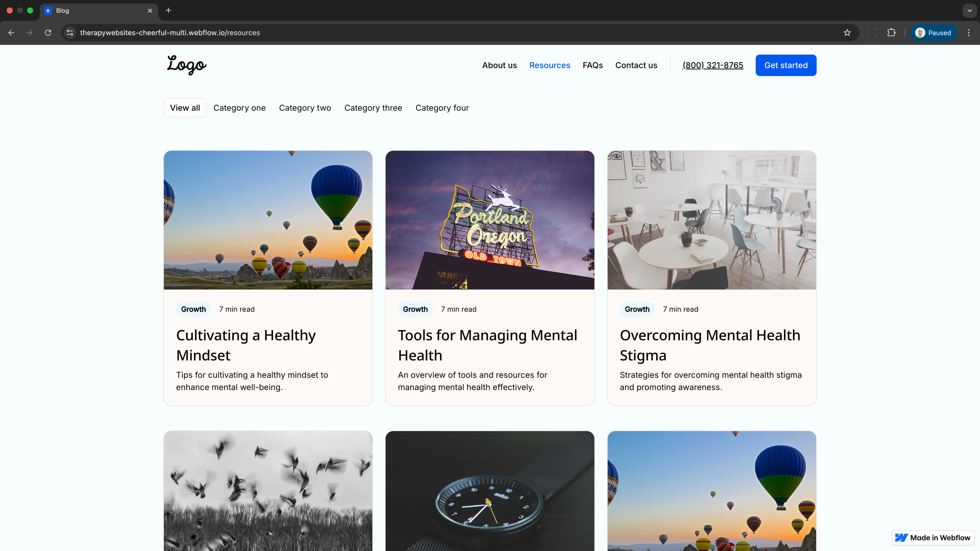This screenshot has height=551, width=980.
Task: Expand the tab search dropdown arrow
Action: point(969,11)
